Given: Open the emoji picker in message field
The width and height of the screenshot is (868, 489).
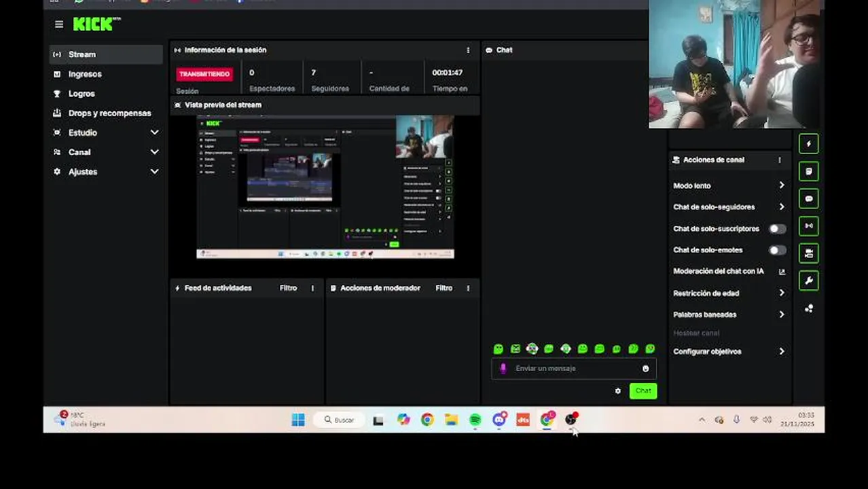Looking at the screenshot, I should pos(645,369).
